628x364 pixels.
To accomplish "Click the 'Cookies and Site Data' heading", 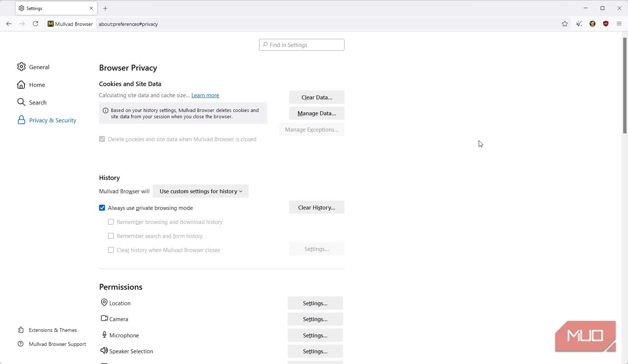I will click(130, 84).
